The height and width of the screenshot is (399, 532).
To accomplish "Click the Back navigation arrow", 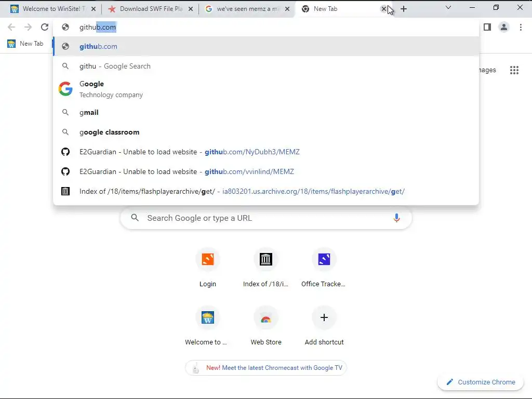I will 11,27.
